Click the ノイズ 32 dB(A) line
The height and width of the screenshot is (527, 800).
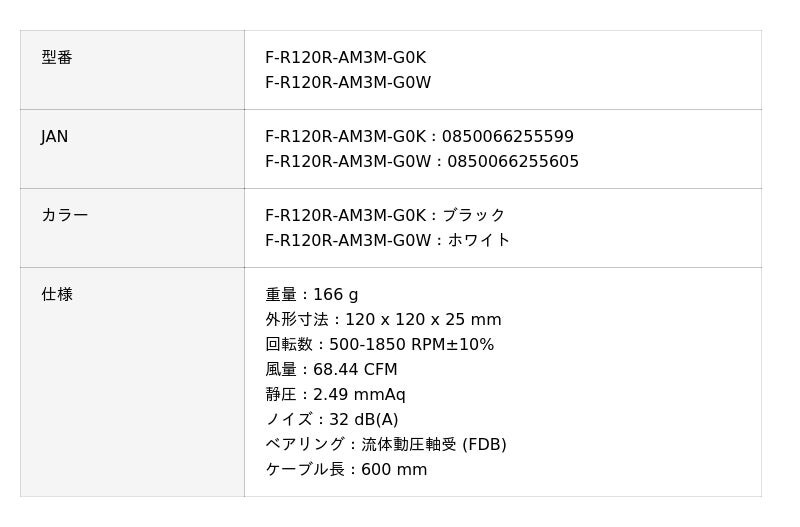pos(331,420)
